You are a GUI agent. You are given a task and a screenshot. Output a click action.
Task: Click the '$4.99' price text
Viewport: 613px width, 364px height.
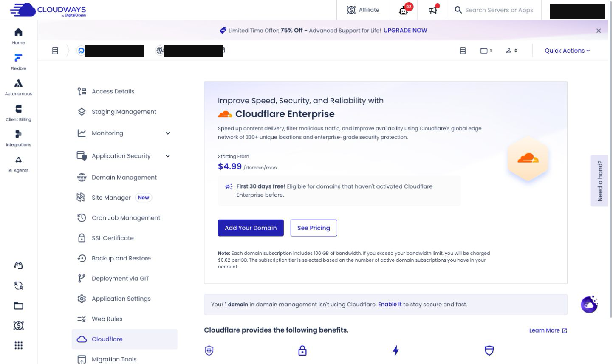[230, 166]
